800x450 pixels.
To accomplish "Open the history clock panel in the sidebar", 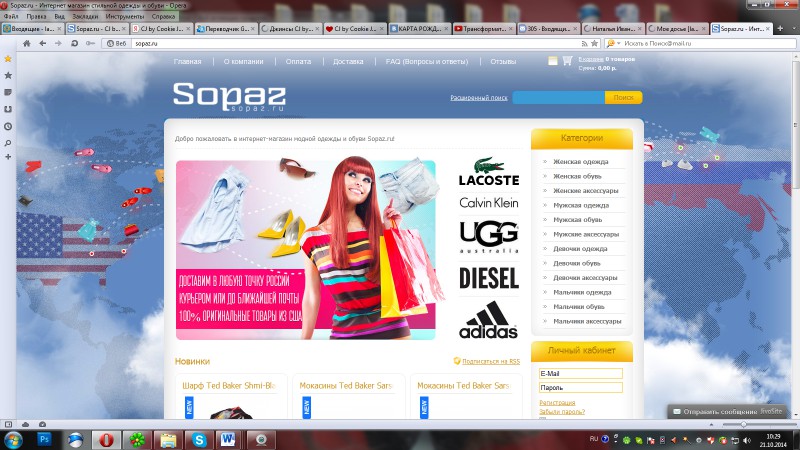I will click(8, 126).
